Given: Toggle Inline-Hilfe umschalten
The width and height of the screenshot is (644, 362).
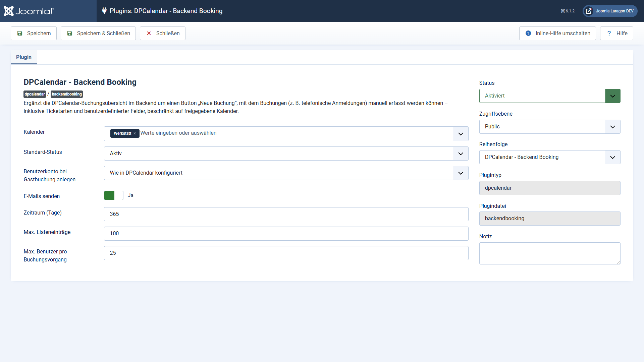Looking at the screenshot, I should [x=557, y=33].
